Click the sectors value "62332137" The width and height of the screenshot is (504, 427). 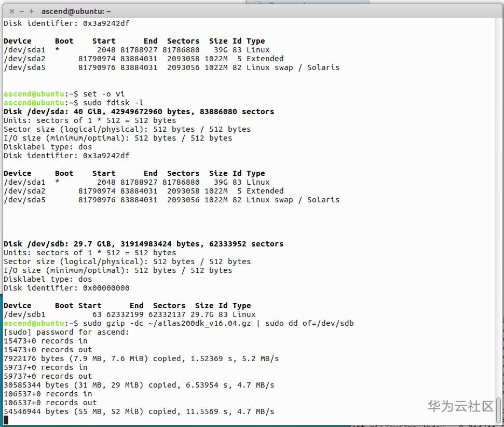(167, 314)
